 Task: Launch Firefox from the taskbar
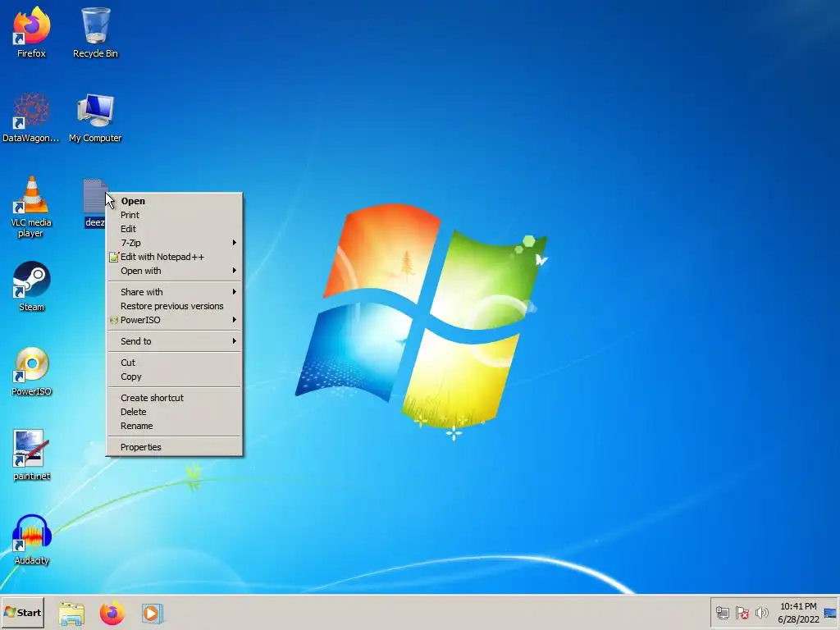coord(112,614)
